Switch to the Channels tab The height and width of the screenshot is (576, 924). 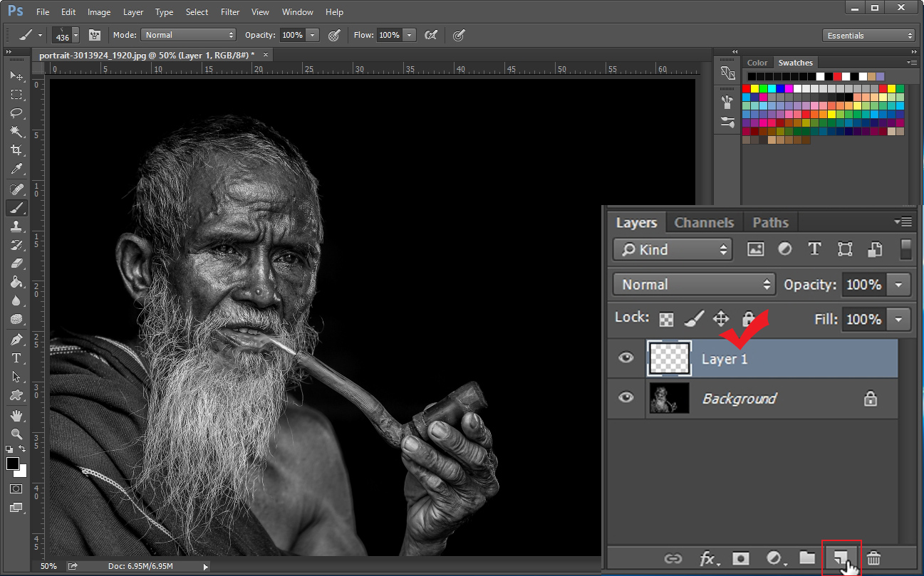pos(704,222)
